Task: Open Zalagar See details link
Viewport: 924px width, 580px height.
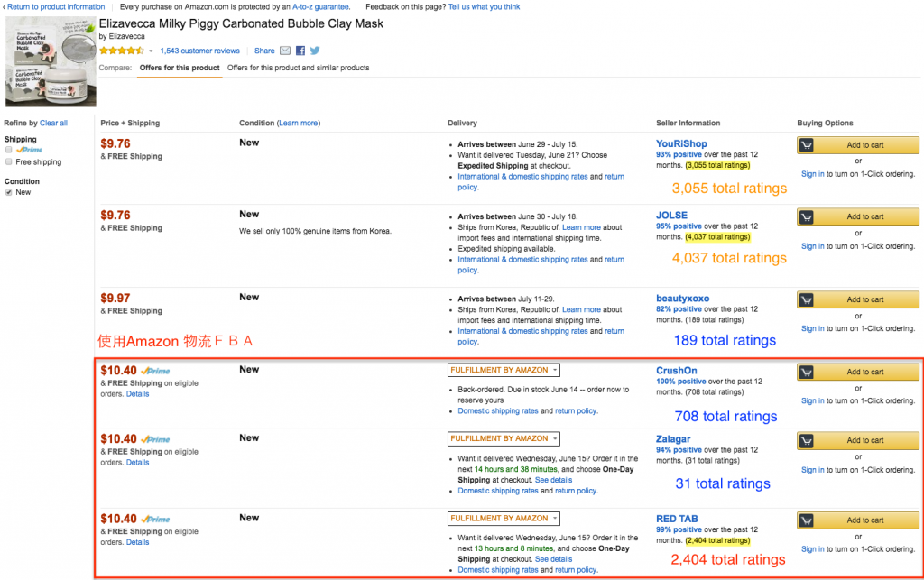Action: pos(553,481)
